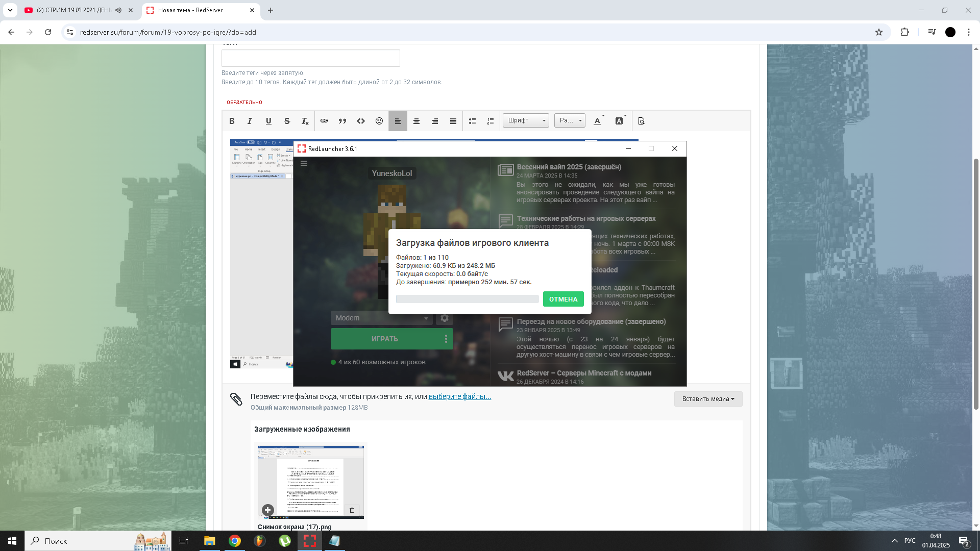
Task: Toggle italic text formatting
Action: [250, 121]
